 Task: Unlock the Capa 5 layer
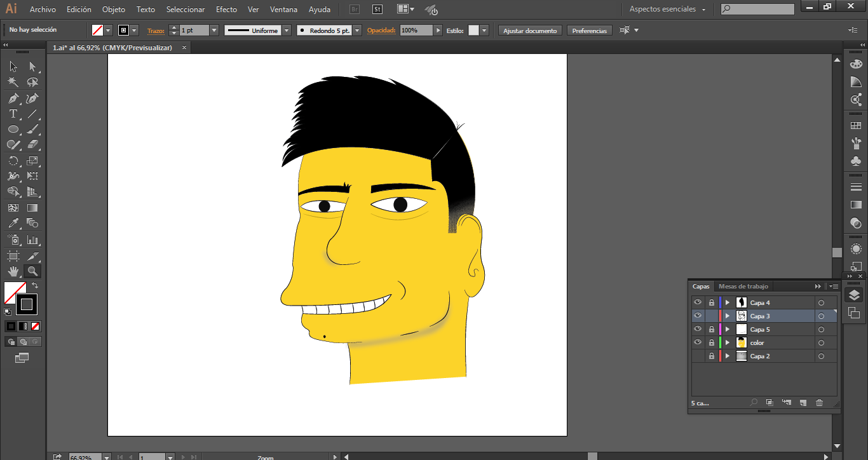click(x=712, y=329)
